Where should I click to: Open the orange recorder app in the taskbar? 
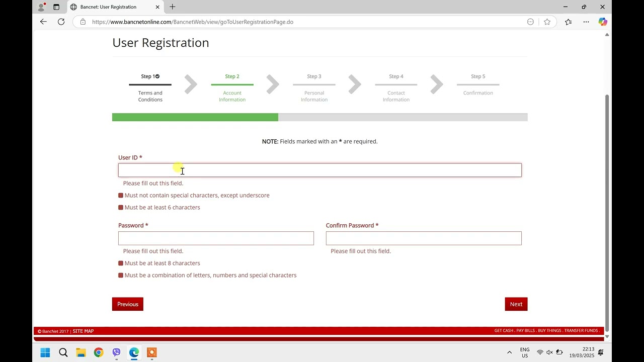tap(152, 352)
